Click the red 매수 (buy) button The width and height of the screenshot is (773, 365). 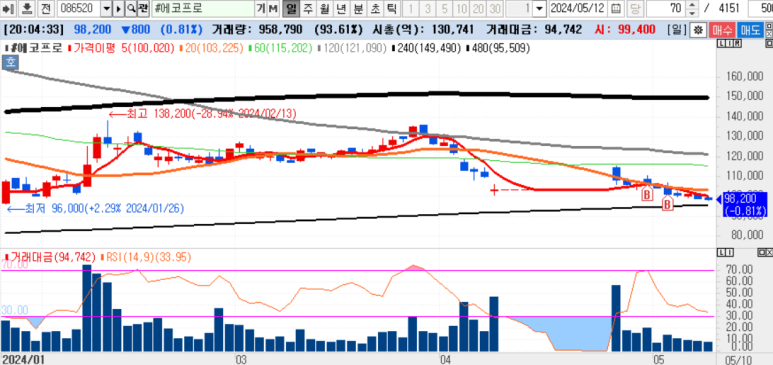pyautogui.click(x=723, y=30)
